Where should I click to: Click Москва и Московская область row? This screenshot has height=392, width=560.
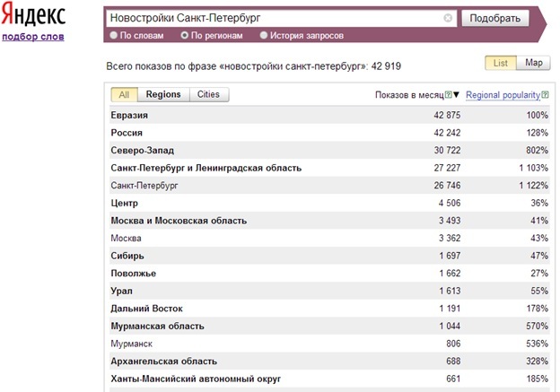point(329,221)
